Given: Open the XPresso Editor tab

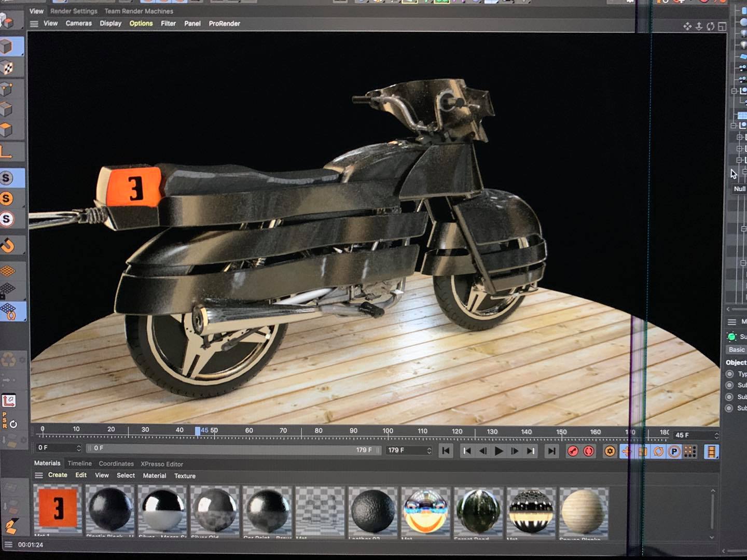Looking at the screenshot, I should (x=162, y=464).
